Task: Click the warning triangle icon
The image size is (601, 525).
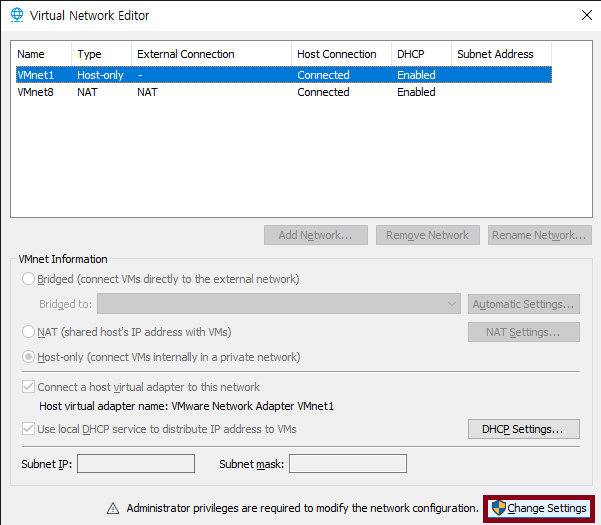Action: [113, 509]
